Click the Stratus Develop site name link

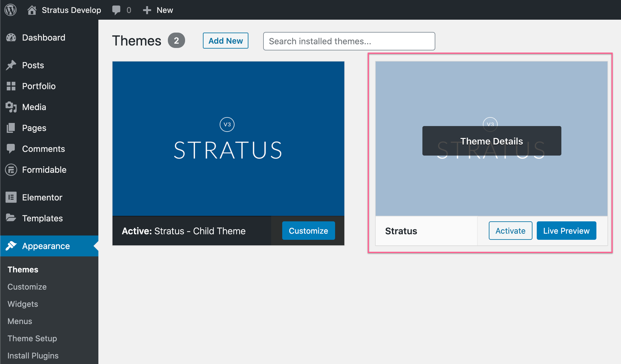tap(71, 10)
